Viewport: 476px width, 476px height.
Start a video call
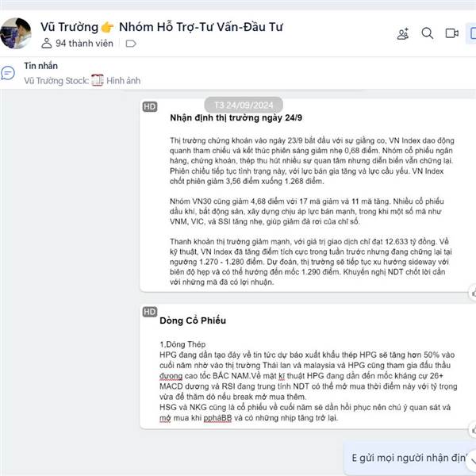point(451,33)
